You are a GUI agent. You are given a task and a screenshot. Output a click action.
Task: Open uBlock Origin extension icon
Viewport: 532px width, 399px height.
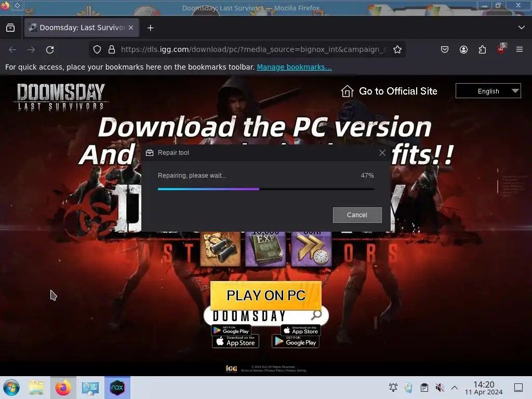click(501, 49)
